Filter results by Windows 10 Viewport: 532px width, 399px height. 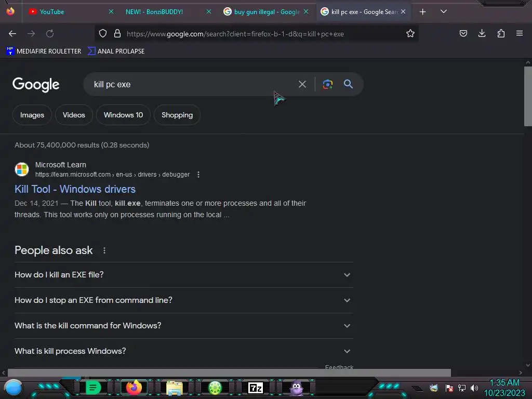point(124,115)
